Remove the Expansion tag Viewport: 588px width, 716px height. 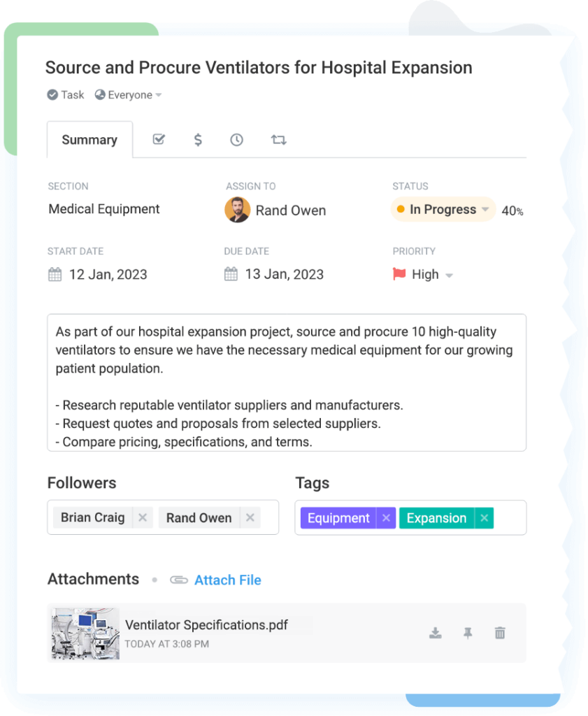pos(484,518)
